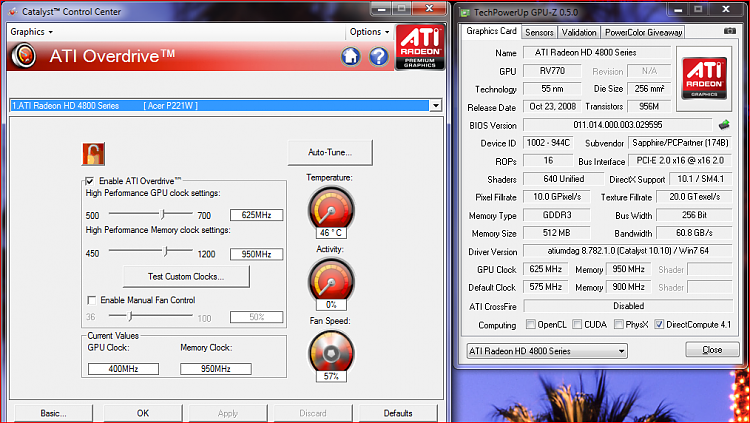
Task: Click the Release Date Oct 23, 2008 value
Action: [552, 107]
